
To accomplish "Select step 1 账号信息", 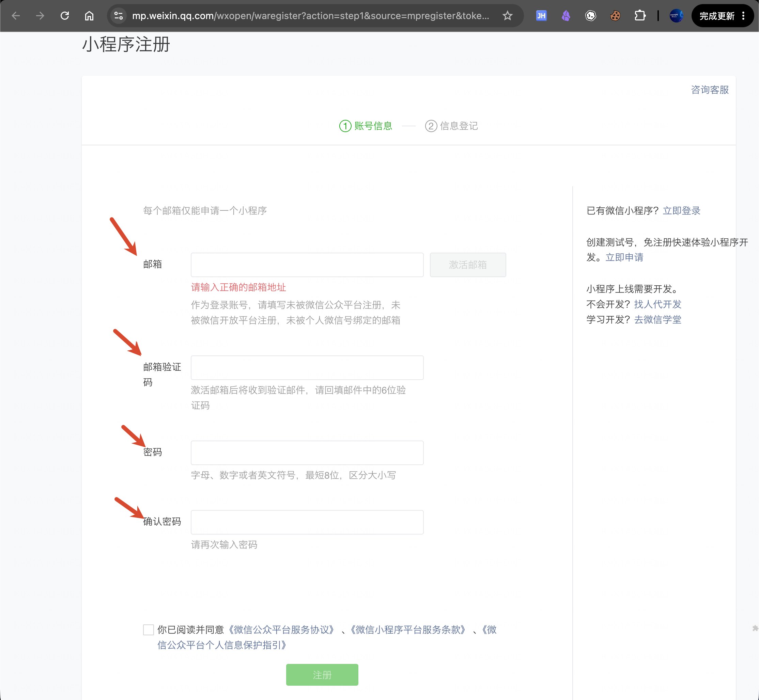I will [x=366, y=126].
